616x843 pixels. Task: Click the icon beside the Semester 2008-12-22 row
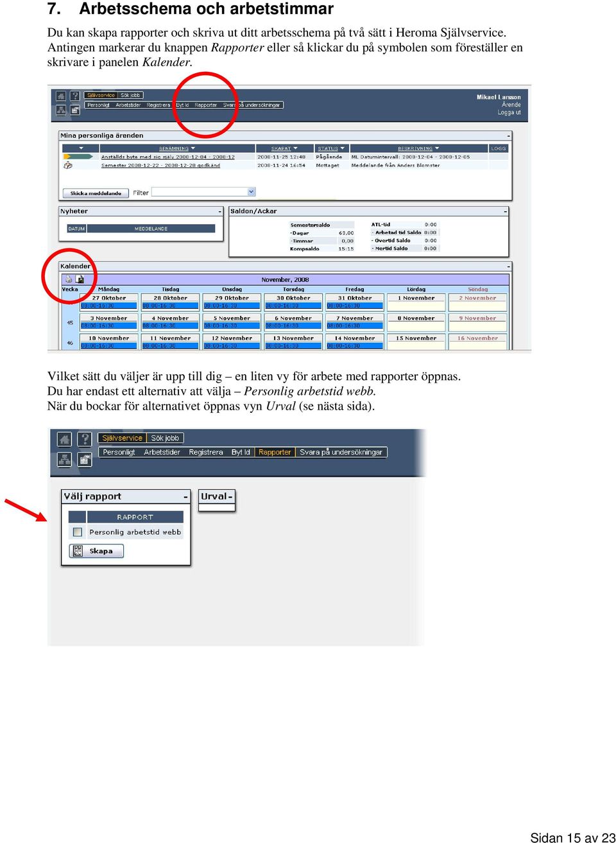click(68, 165)
